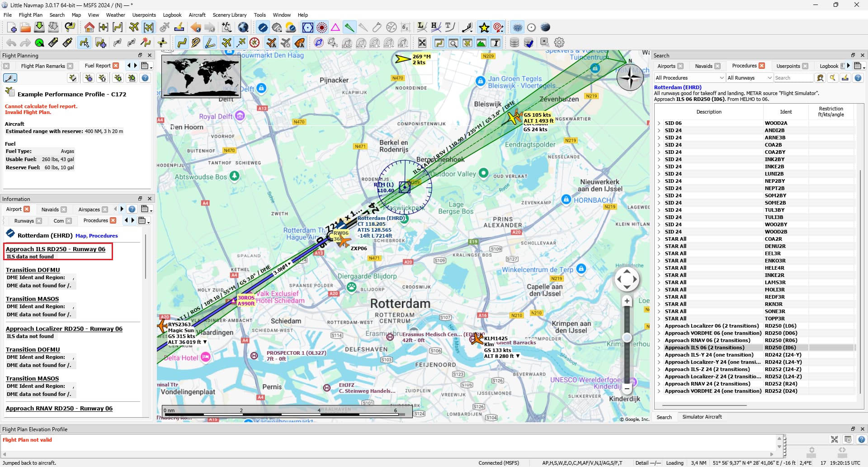Open the File menu
868x467 pixels.
click(8, 15)
